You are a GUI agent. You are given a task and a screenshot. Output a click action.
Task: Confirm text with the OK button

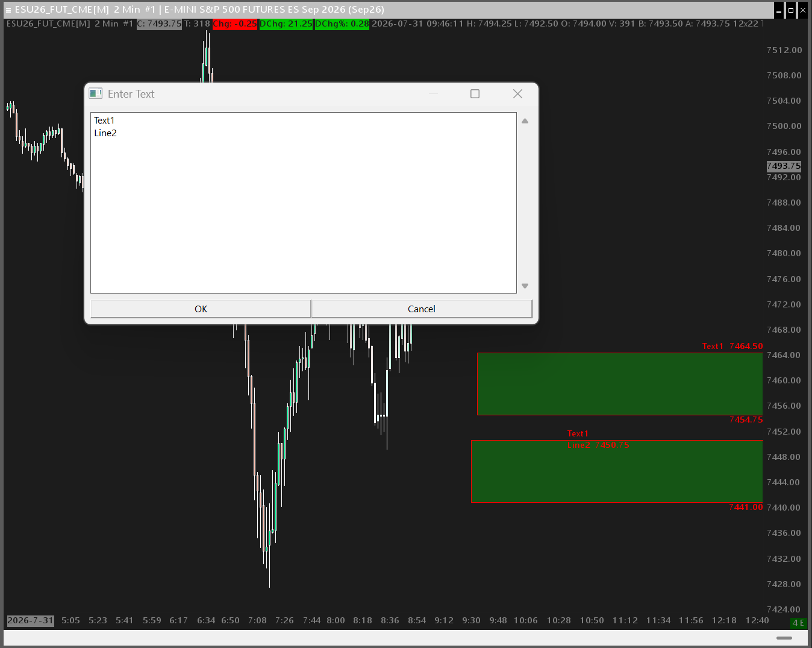click(201, 309)
